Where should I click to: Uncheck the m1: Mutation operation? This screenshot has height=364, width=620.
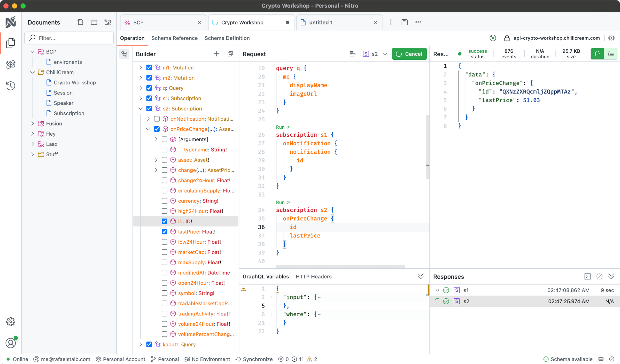[x=149, y=67]
